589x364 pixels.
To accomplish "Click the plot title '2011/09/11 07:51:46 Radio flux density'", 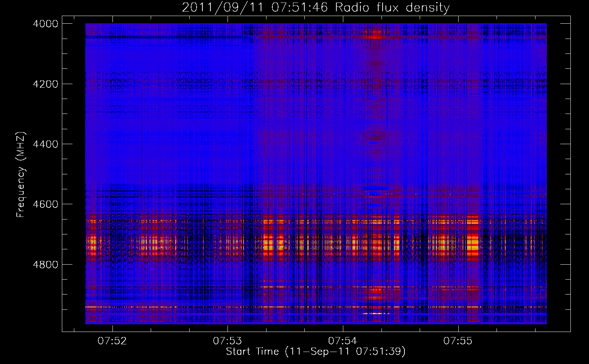I will 316,8.
